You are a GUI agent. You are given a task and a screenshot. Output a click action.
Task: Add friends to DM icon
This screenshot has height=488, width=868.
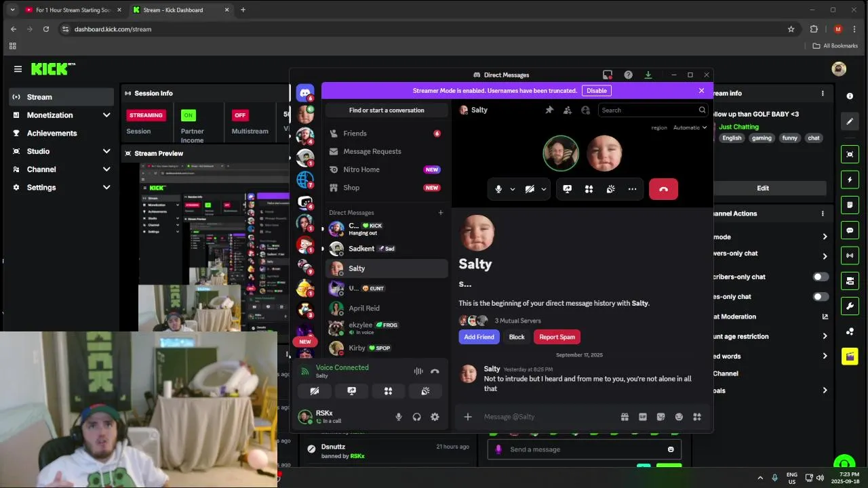coord(568,110)
